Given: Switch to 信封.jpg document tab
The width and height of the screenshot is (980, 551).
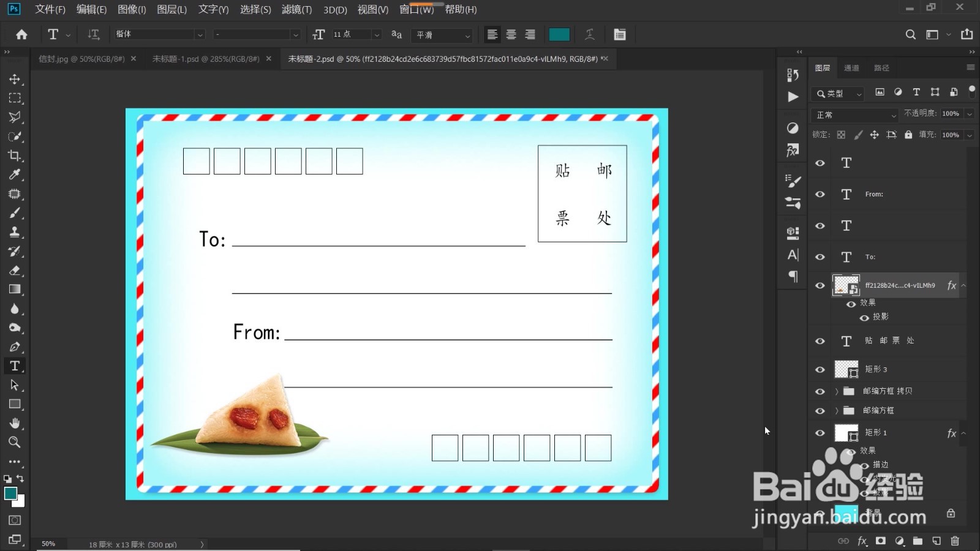Looking at the screenshot, I should (x=81, y=59).
